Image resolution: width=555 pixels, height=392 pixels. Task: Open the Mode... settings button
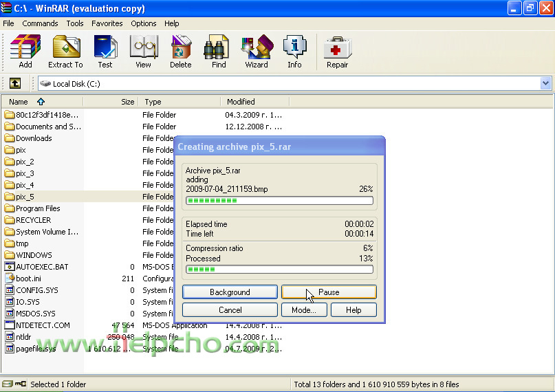[304, 310]
